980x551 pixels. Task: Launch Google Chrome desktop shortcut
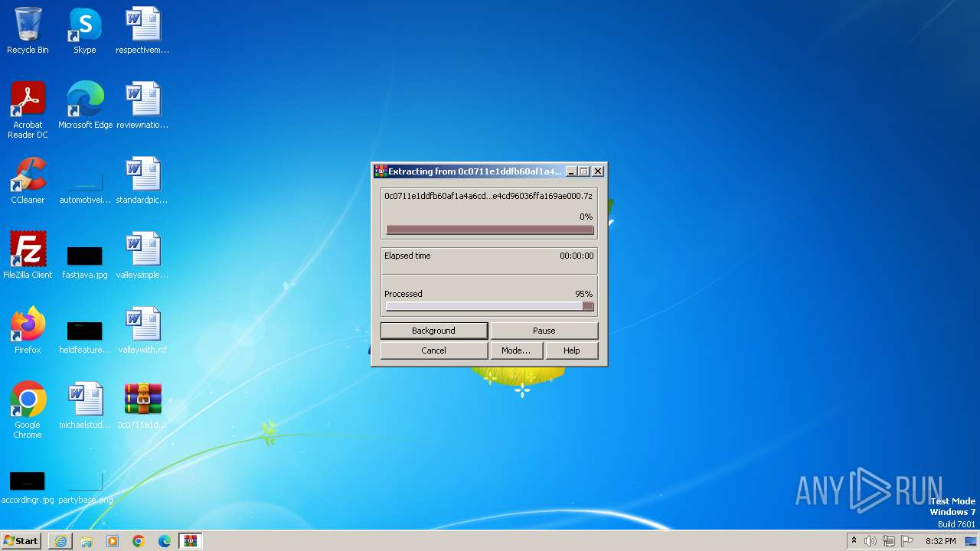tap(28, 411)
